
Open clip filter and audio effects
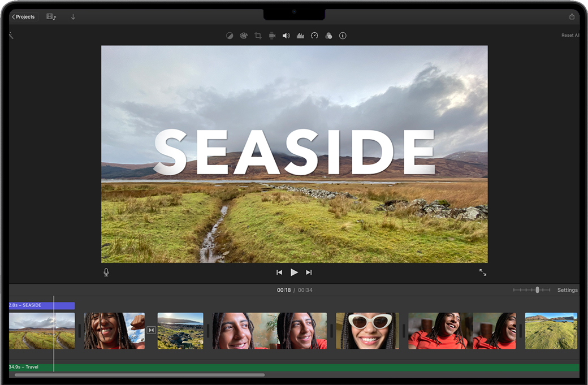point(328,36)
